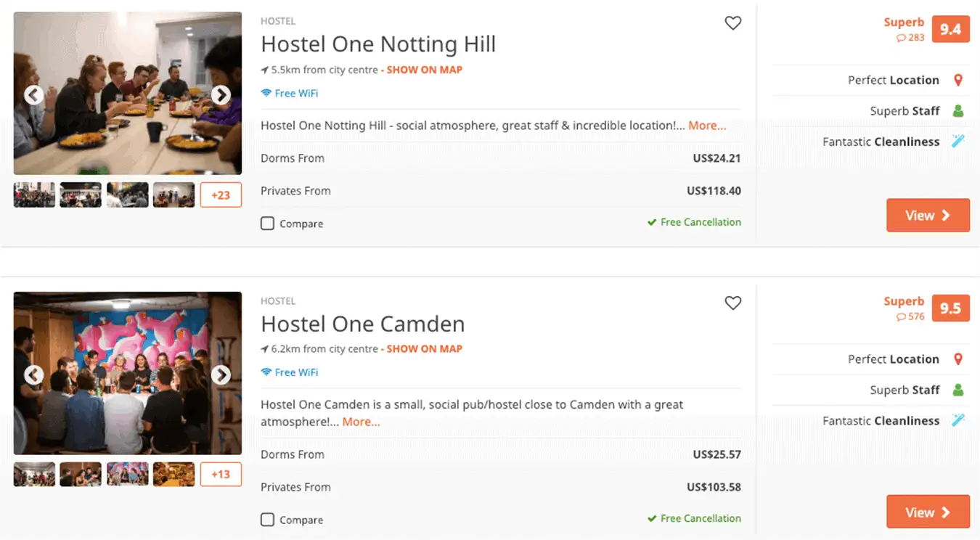
Task: Favorite Hostel One Camden with heart icon
Action: pyautogui.click(x=733, y=303)
